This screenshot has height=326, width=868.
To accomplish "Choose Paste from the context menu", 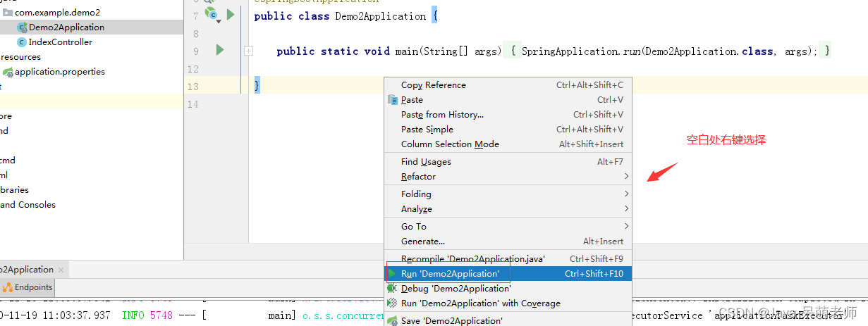I will 508,99.
